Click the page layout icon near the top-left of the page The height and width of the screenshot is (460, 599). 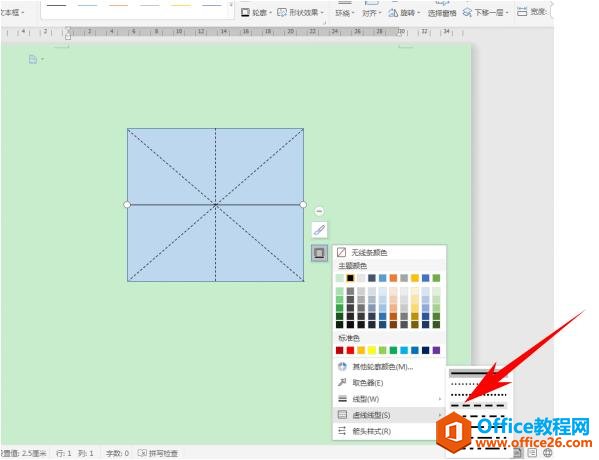coord(33,59)
